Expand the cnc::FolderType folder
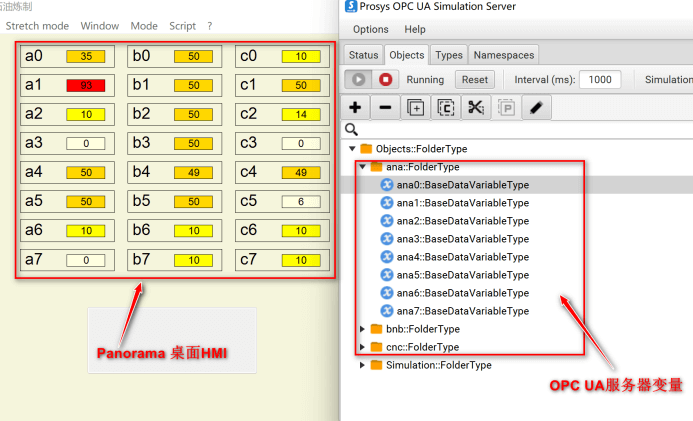The height and width of the screenshot is (421, 693). click(x=362, y=347)
